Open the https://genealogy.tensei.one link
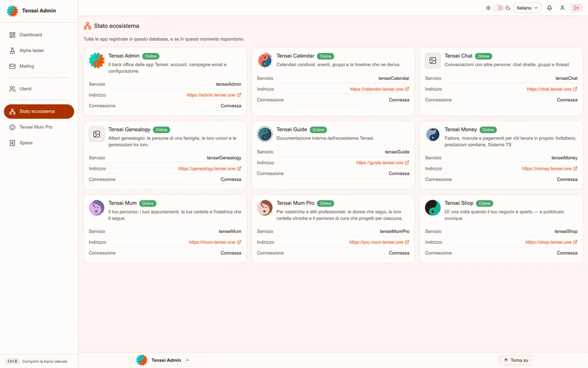 (209, 169)
